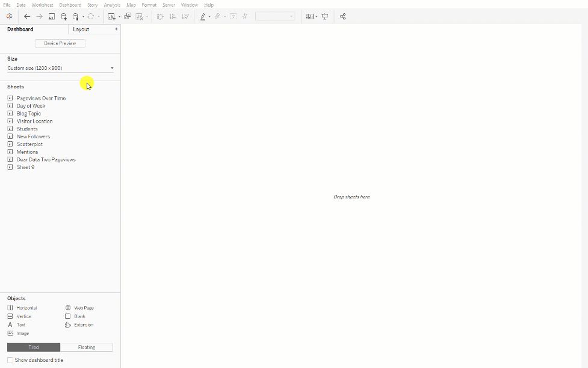Select the Text object

tap(16, 325)
